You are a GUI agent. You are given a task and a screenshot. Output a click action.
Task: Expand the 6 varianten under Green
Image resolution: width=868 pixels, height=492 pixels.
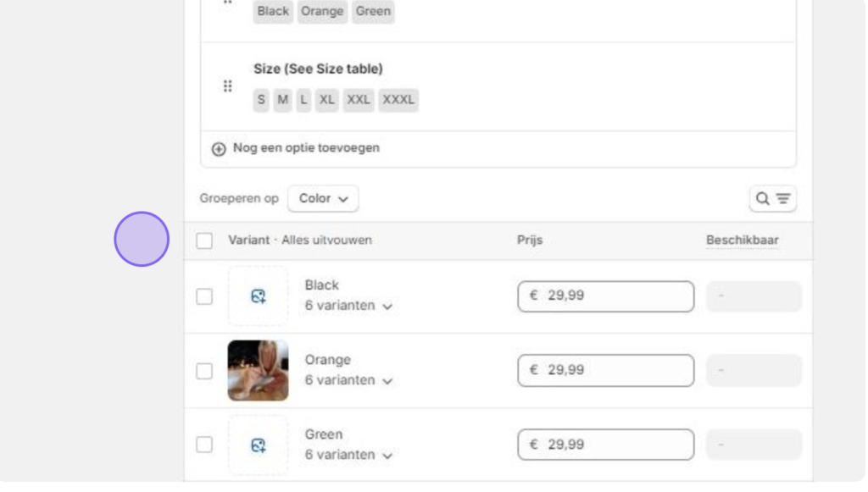[x=348, y=455]
